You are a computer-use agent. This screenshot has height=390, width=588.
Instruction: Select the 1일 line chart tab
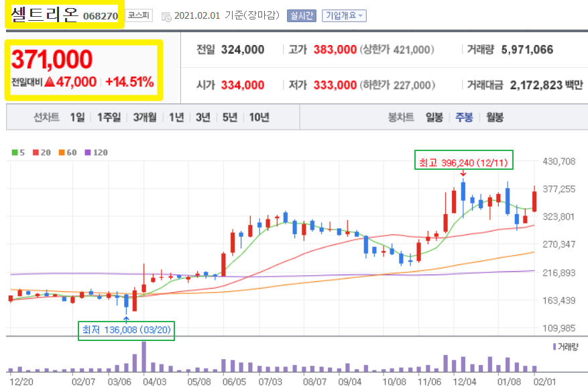(77, 117)
